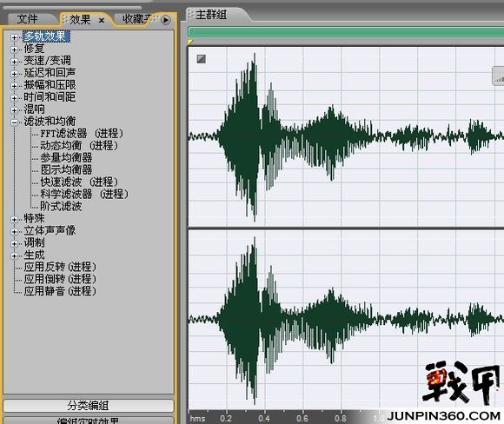The height and width of the screenshot is (424, 504).
Task: Select the 立体声声像 label
Action: click(50, 230)
